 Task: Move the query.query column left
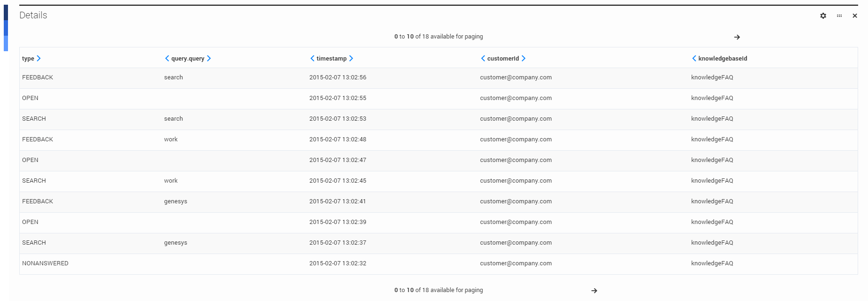tap(167, 58)
